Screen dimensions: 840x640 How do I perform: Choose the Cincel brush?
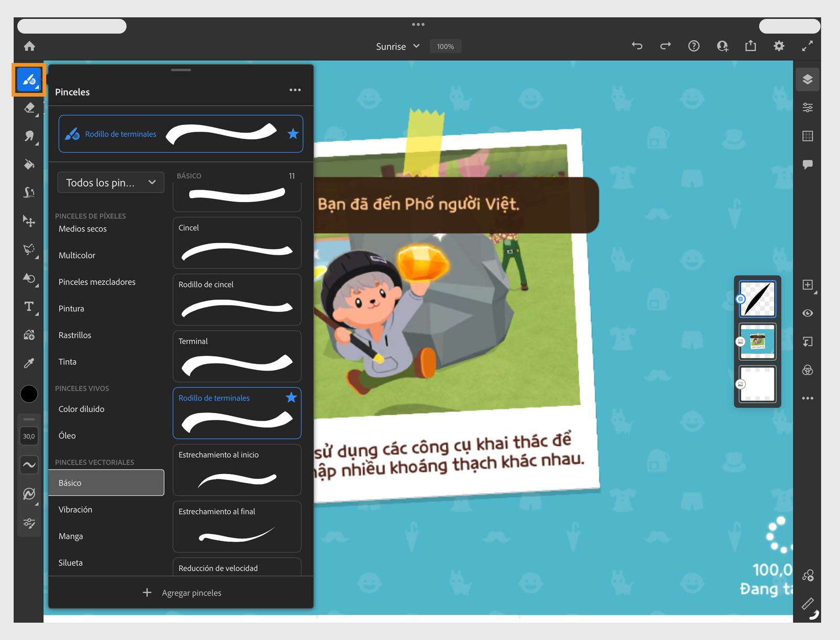click(x=237, y=243)
